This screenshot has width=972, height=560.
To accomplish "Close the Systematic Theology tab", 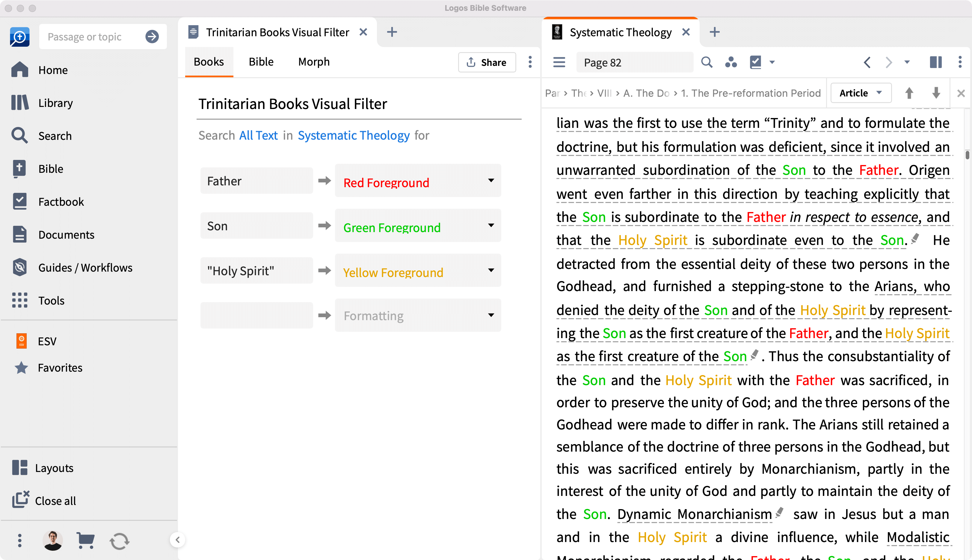I will coord(685,32).
